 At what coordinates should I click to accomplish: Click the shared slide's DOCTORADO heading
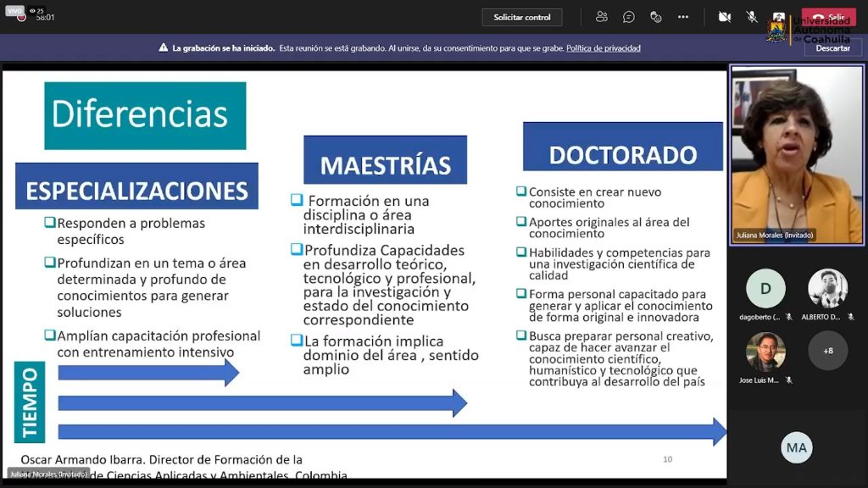point(623,155)
